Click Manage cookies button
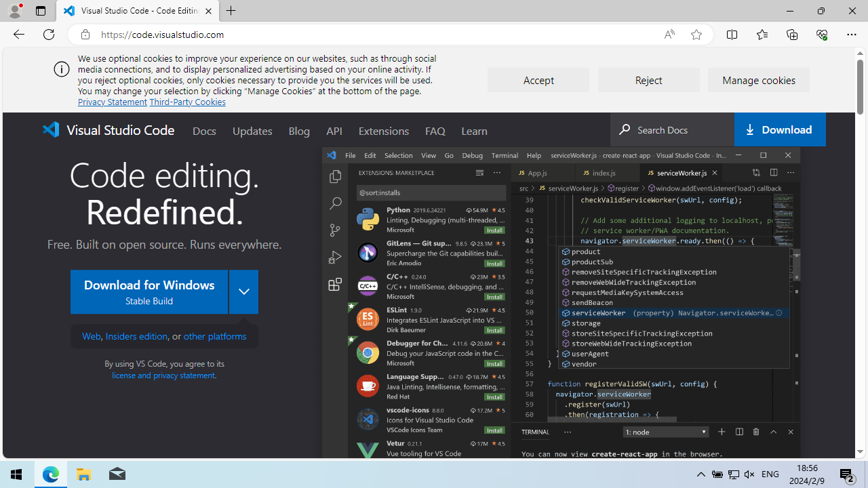 click(x=759, y=80)
